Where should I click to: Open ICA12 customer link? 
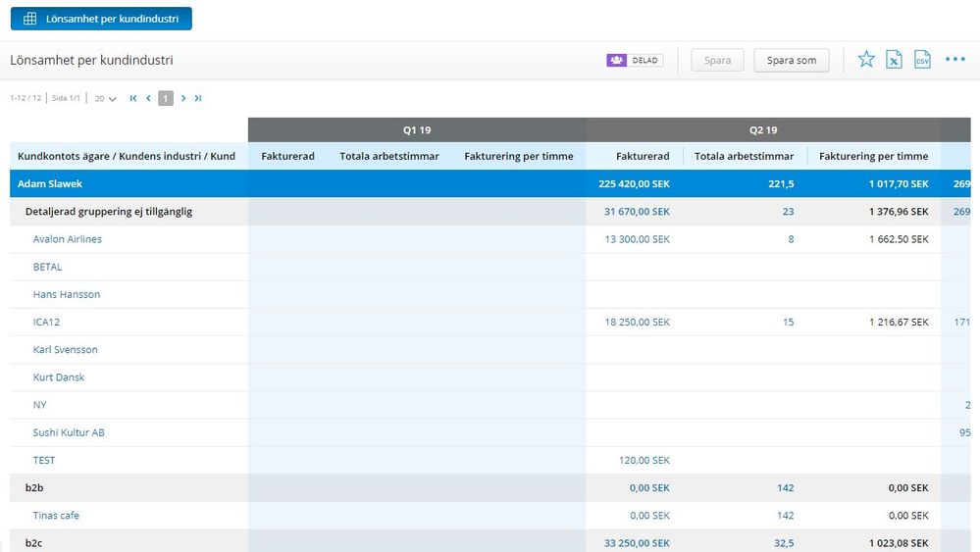[46, 323]
